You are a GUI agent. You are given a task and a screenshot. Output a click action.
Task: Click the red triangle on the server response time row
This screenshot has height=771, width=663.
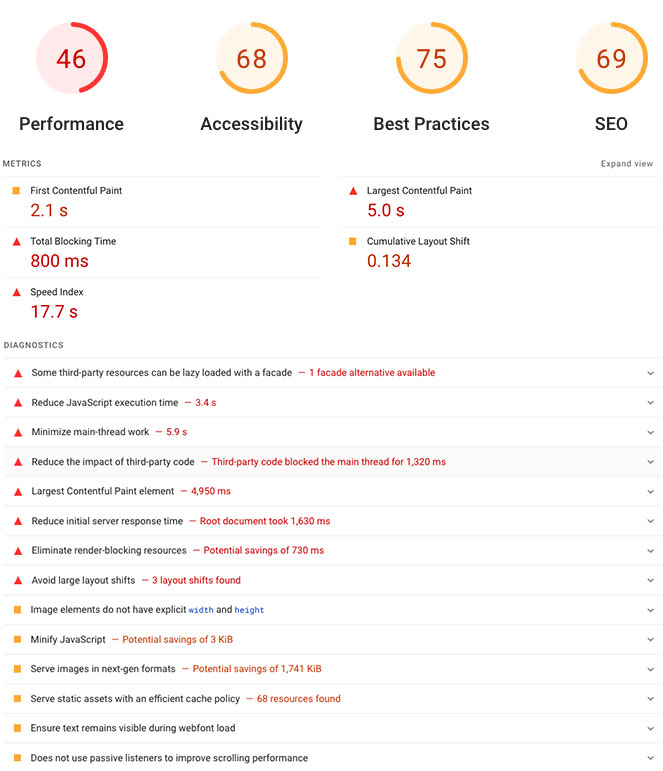click(x=18, y=521)
